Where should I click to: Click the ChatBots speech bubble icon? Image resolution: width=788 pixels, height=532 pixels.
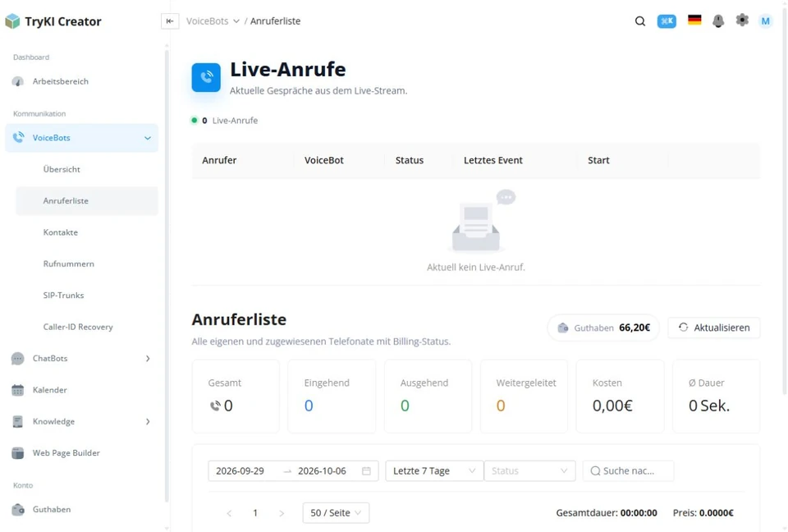[17, 359]
